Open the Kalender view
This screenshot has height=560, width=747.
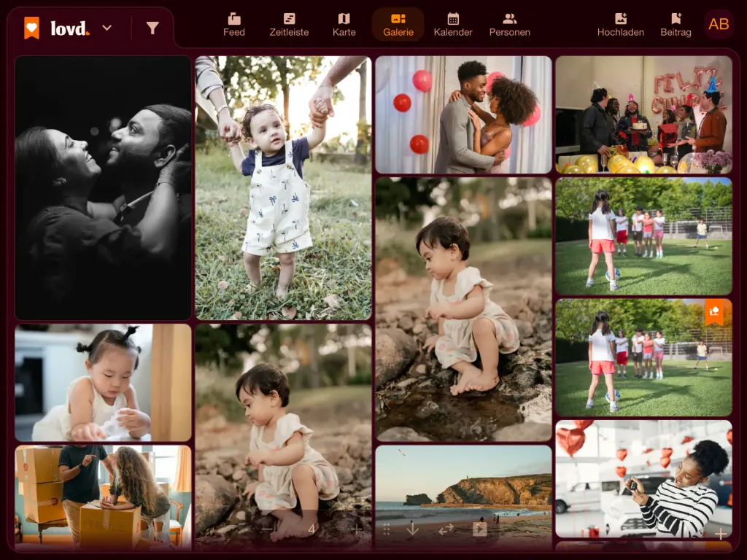(x=452, y=26)
